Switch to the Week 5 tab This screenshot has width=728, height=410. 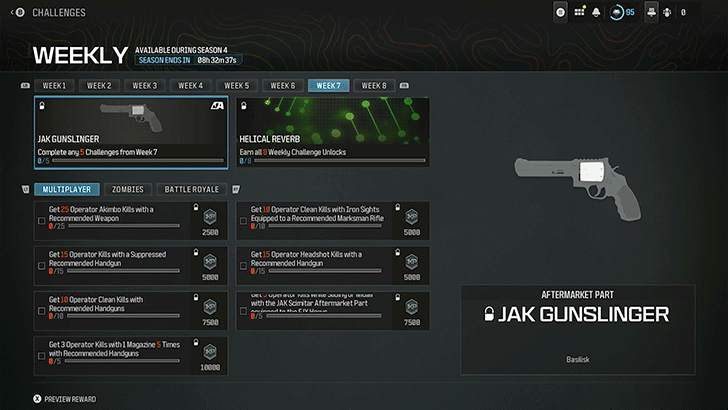[x=236, y=85]
